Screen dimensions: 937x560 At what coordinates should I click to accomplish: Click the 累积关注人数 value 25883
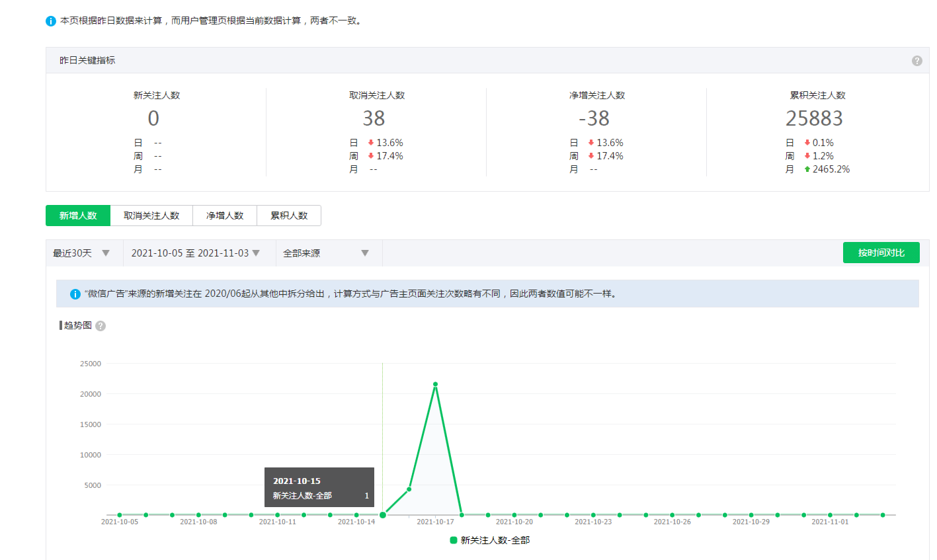(x=814, y=118)
